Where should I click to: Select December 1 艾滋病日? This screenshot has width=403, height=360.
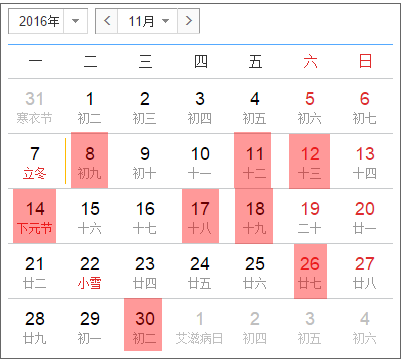point(200,327)
